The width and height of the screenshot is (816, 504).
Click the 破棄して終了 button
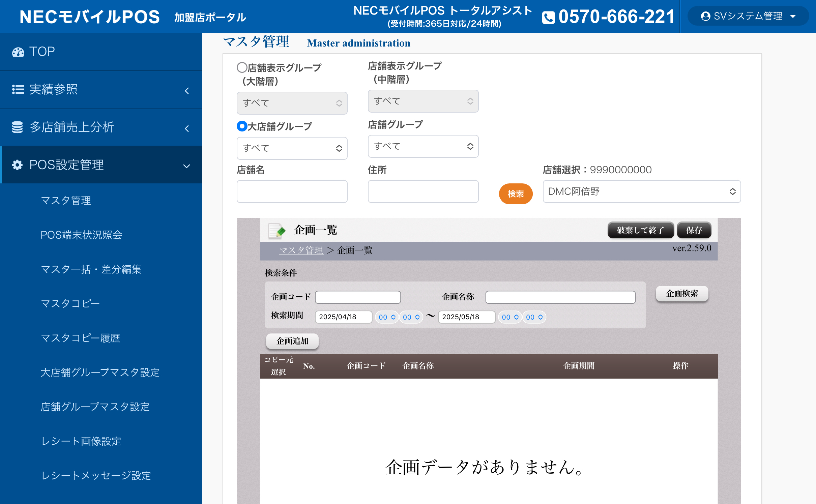pos(640,230)
